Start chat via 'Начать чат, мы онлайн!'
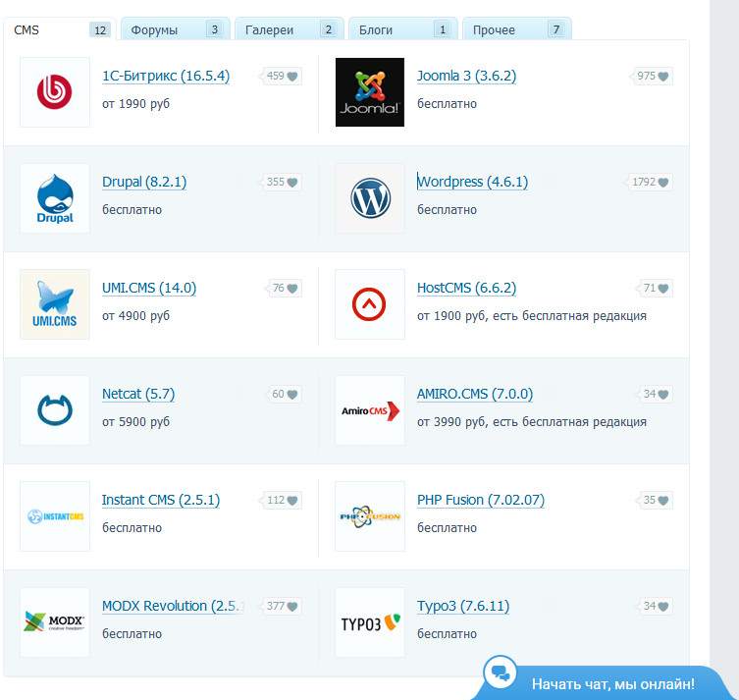739x700 pixels. pos(613,684)
